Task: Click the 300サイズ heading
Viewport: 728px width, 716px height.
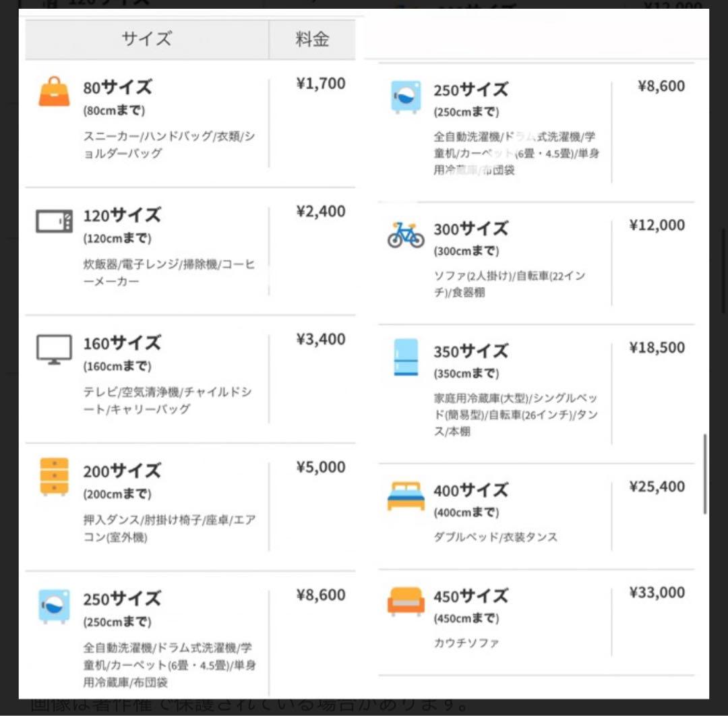Action: point(471,229)
